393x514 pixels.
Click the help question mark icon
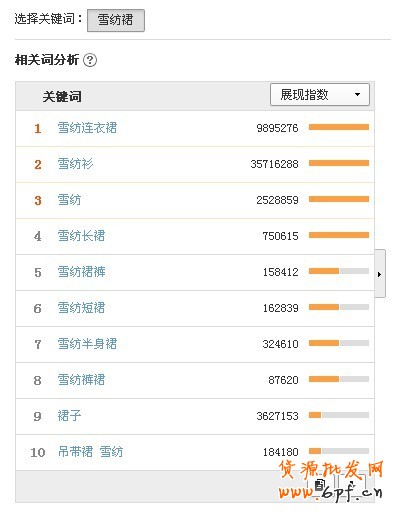pyautogui.click(x=90, y=60)
